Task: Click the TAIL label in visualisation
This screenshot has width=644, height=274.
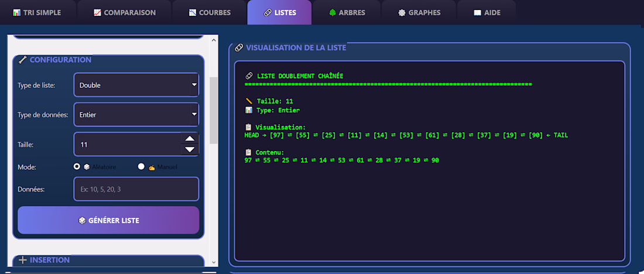Action: tap(561, 135)
